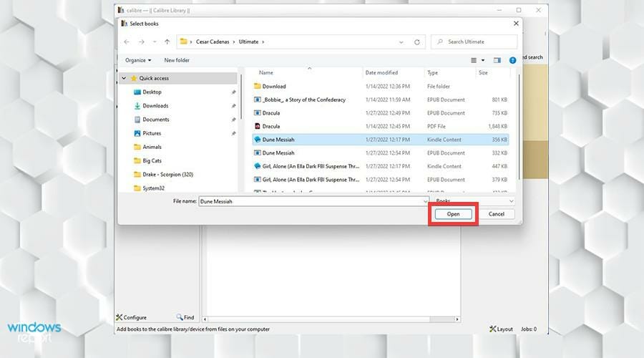
Task: Click the Dune Messiah Kindle file icon
Action: (x=258, y=140)
